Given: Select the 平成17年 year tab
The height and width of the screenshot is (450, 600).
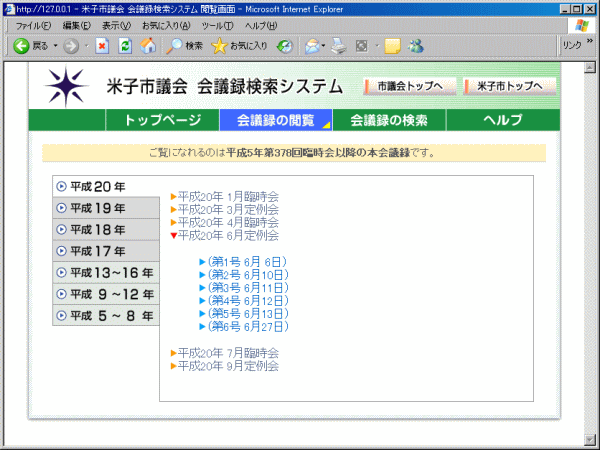Looking at the screenshot, I should click(106, 251).
